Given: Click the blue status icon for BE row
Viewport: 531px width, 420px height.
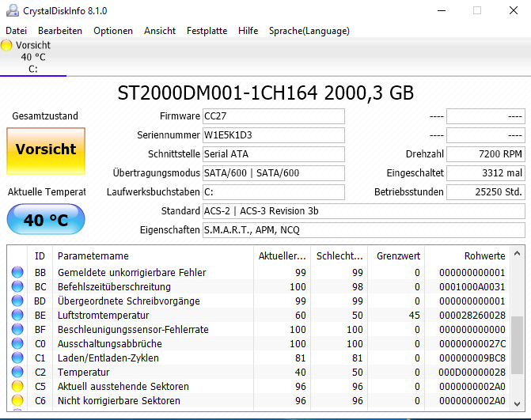Looking at the screenshot, I should 17,315.
